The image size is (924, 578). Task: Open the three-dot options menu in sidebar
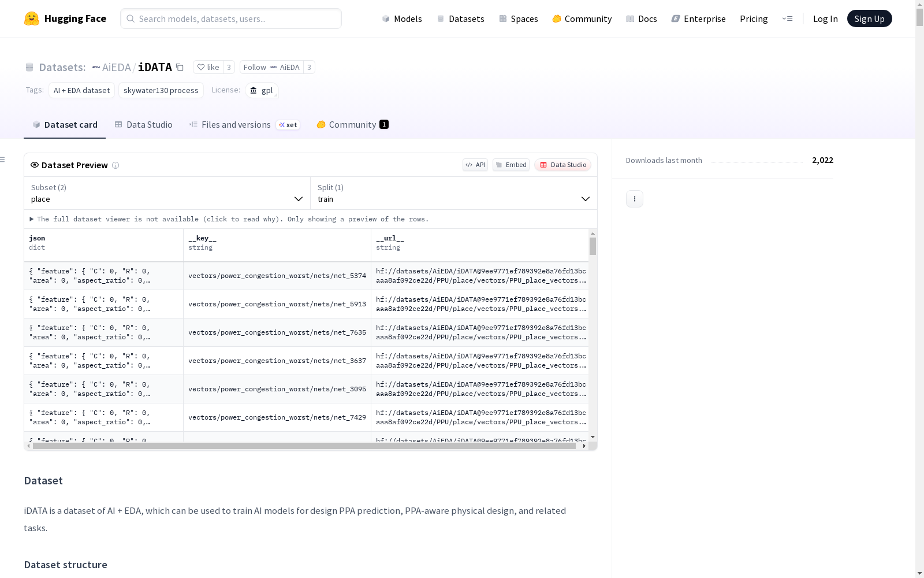pyautogui.click(x=635, y=199)
